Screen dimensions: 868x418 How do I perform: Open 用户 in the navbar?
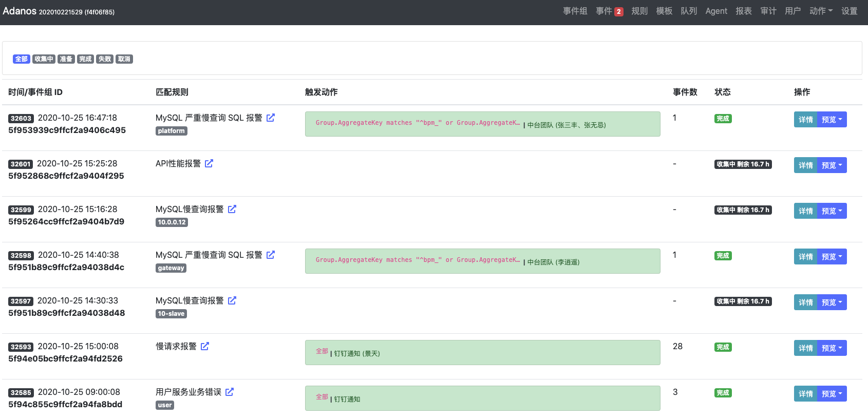click(793, 11)
